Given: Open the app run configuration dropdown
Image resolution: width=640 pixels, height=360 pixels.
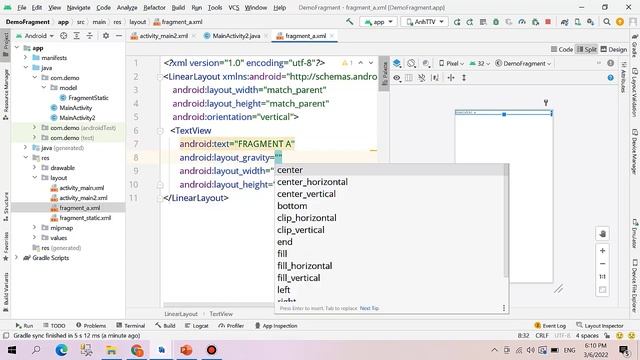Looking at the screenshot, I should (x=378, y=22).
